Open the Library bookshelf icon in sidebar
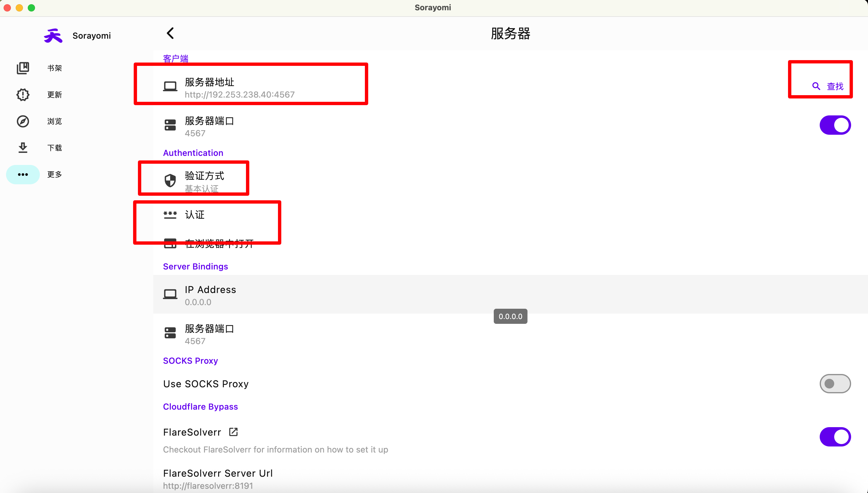 23,68
